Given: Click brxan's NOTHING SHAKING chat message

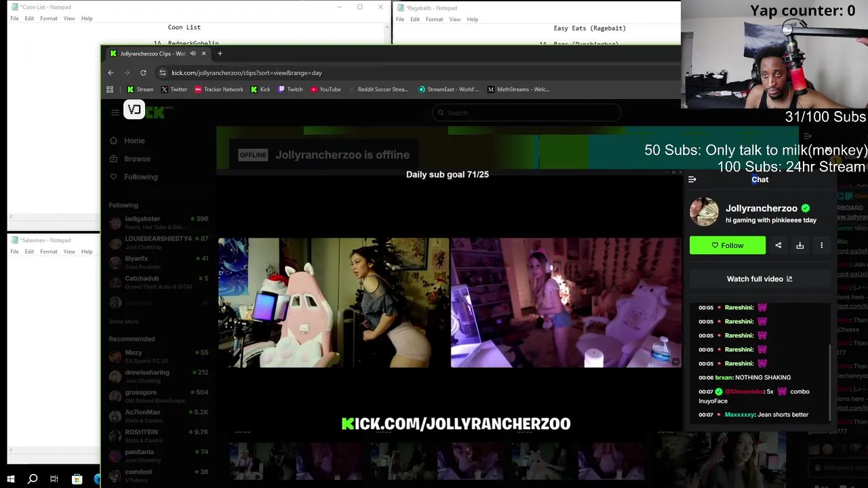Looking at the screenshot, I should point(745,378).
